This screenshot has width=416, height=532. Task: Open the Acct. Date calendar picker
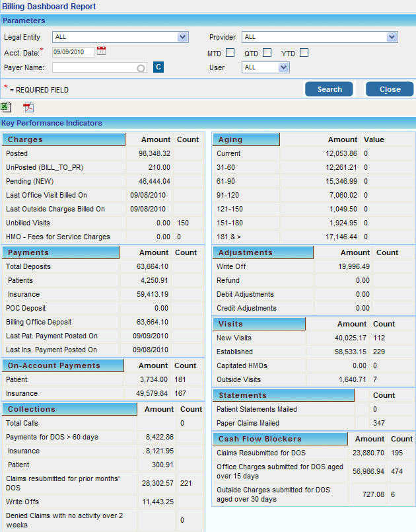(101, 51)
